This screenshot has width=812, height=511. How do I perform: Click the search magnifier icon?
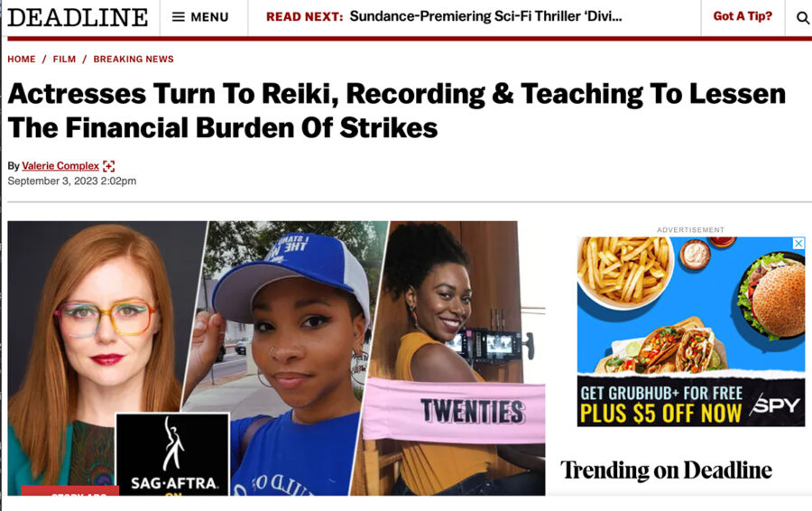[x=802, y=18]
